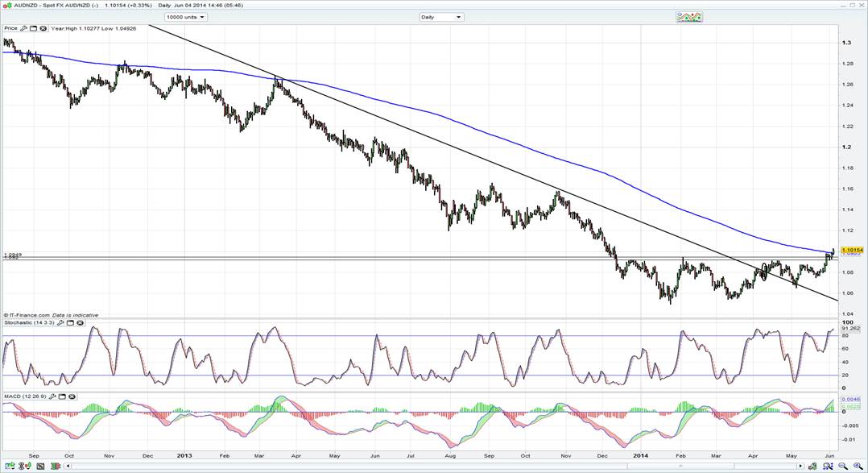Click the chart indicators toolbar button
Viewport: 868px width, 473px height.
click(688, 17)
